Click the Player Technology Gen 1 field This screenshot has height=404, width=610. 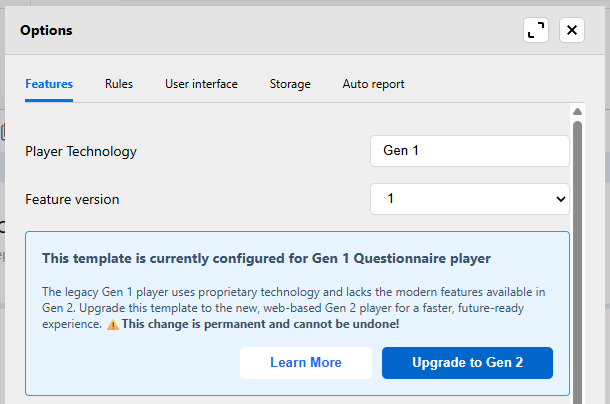(469, 151)
